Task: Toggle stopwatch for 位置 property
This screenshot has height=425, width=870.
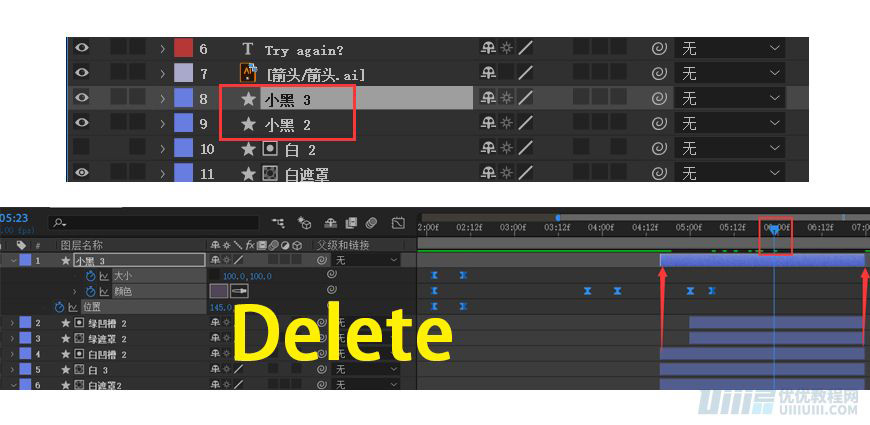Action: click(x=59, y=307)
